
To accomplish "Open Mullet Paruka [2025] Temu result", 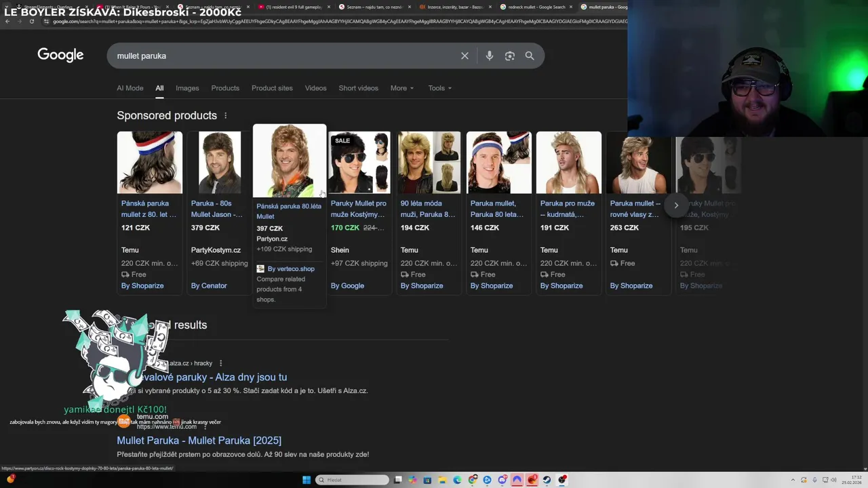I will (199, 441).
